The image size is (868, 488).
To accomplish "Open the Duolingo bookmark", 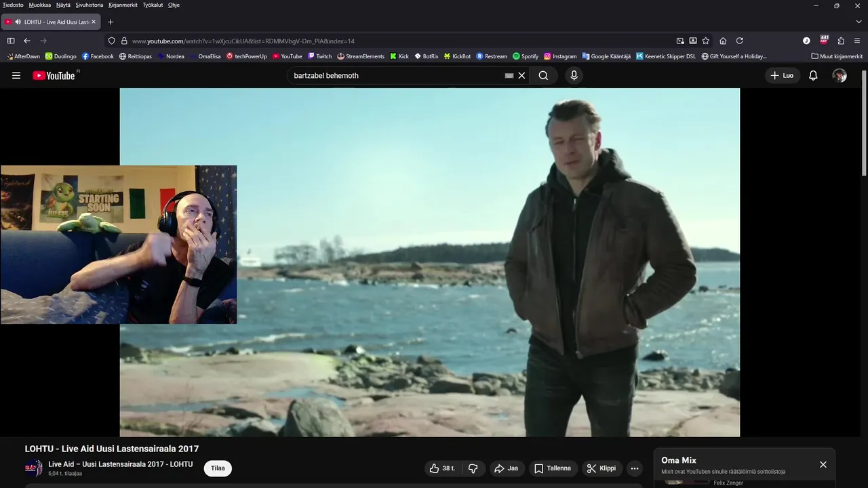I will (x=61, y=56).
